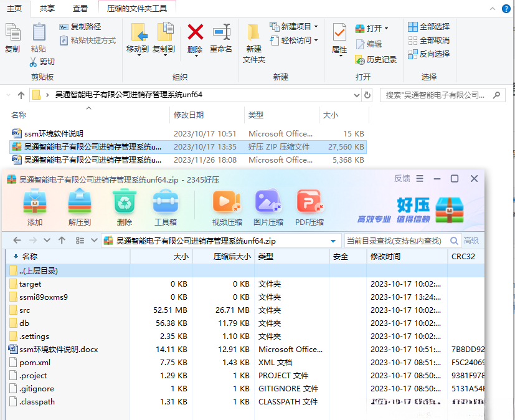Click the green Delete (删除) bin in 好压
The width and height of the screenshot is (515, 420).
tap(125, 208)
